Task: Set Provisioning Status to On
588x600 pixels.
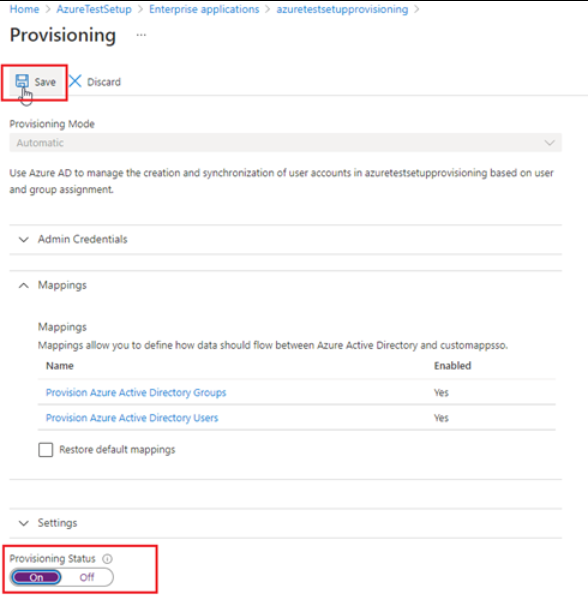Action: coord(36,577)
